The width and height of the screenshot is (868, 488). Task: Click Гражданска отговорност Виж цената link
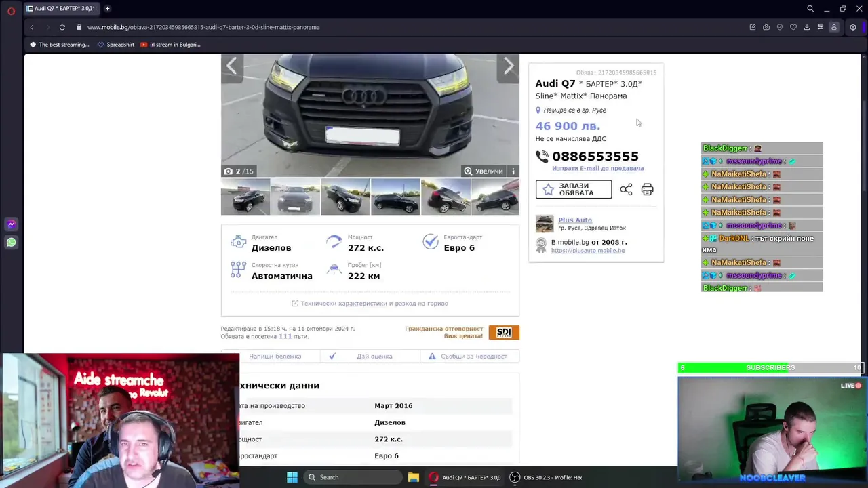444,332
